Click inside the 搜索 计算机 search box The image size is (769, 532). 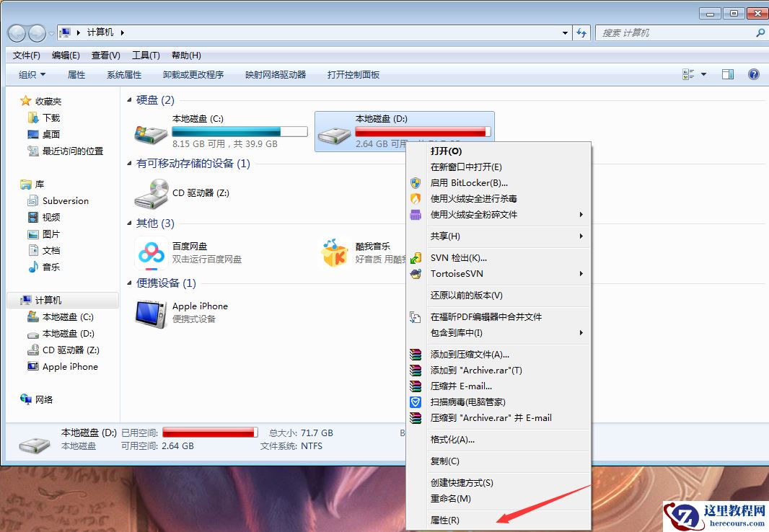[678, 32]
